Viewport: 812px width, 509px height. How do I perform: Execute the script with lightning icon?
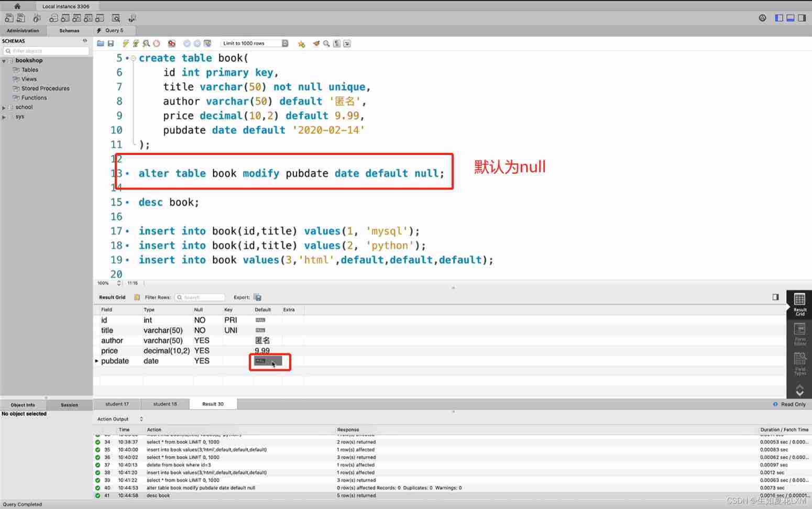click(126, 43)
